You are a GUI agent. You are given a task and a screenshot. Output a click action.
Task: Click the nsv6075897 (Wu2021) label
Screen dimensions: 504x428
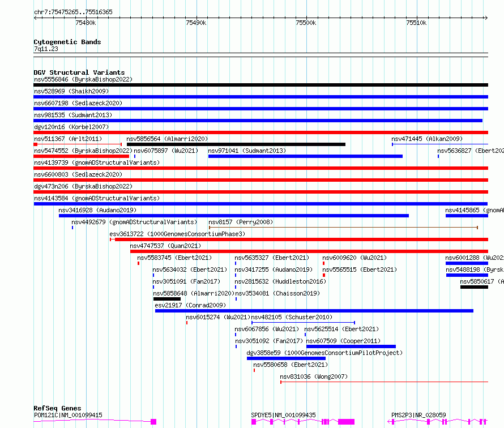(x=166, y=151)
